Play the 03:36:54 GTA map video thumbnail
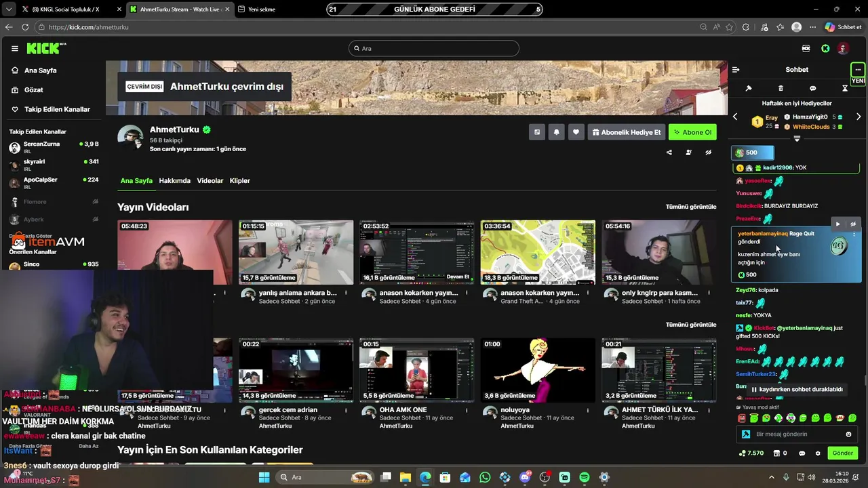 coord(538,251)
